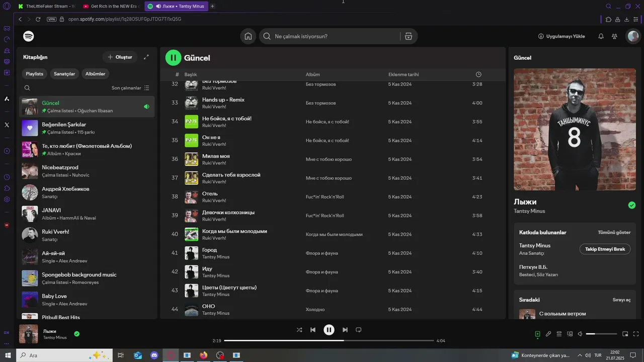
Task: Skip to the next track
Action: coord(345,330)
